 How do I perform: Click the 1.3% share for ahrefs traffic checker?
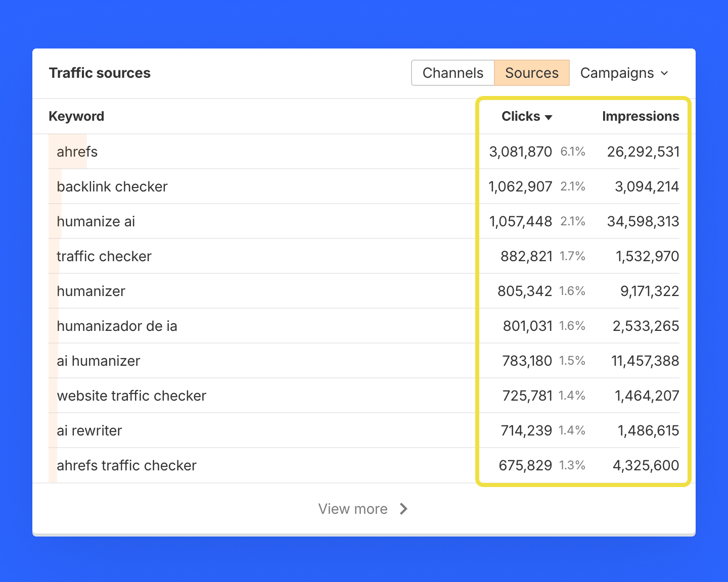click(572, 465)
